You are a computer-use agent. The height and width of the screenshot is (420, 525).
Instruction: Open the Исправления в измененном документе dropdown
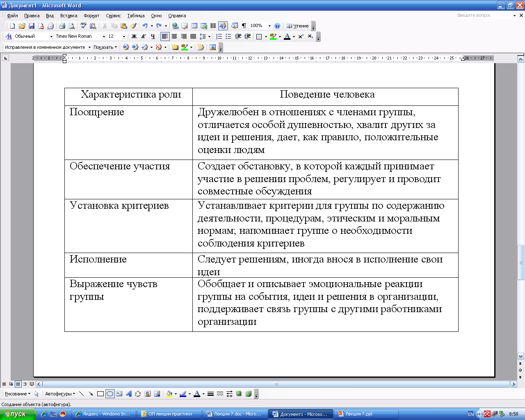pos(89,47)
